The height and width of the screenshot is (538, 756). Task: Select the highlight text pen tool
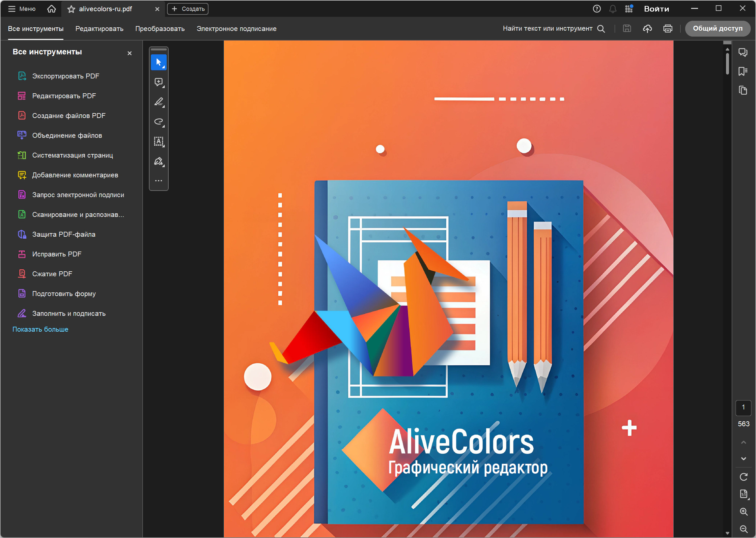click(x=158, y=102)
